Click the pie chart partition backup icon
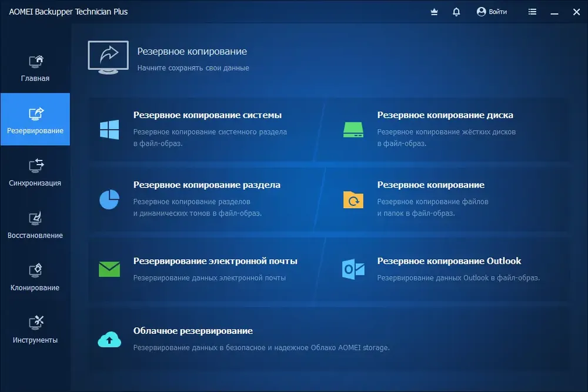The height and width of the screenshot is (392, 588). tap(109, 199)
